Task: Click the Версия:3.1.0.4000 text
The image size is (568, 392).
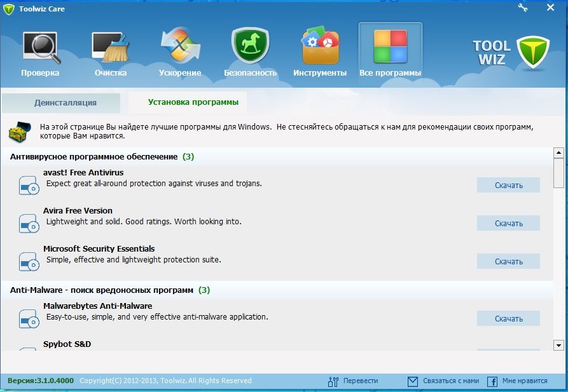Action: [41, 381]
